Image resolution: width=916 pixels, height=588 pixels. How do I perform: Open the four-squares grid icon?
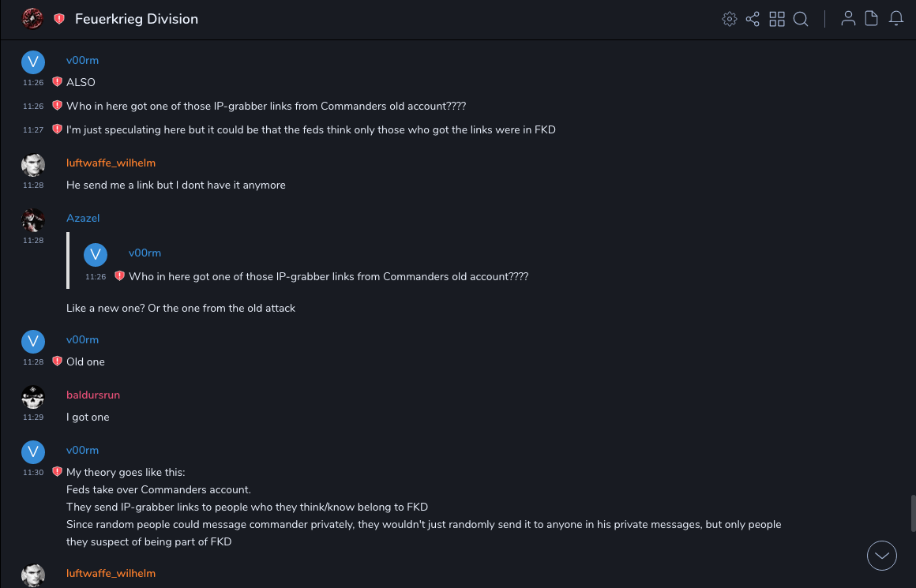[777, 19]
